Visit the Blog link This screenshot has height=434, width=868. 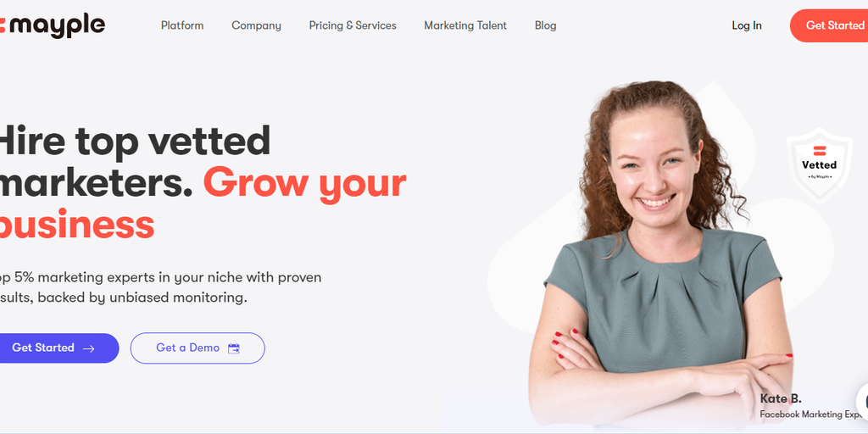click(x=545, y=25)
